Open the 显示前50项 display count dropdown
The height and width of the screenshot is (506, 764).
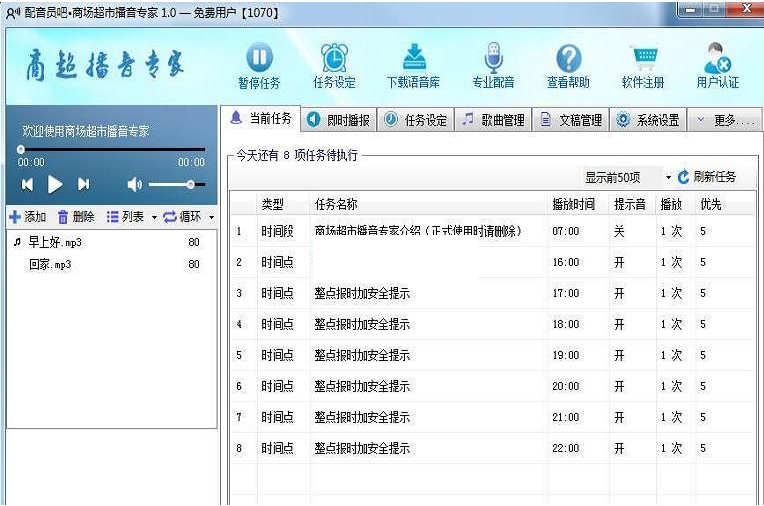668,177
